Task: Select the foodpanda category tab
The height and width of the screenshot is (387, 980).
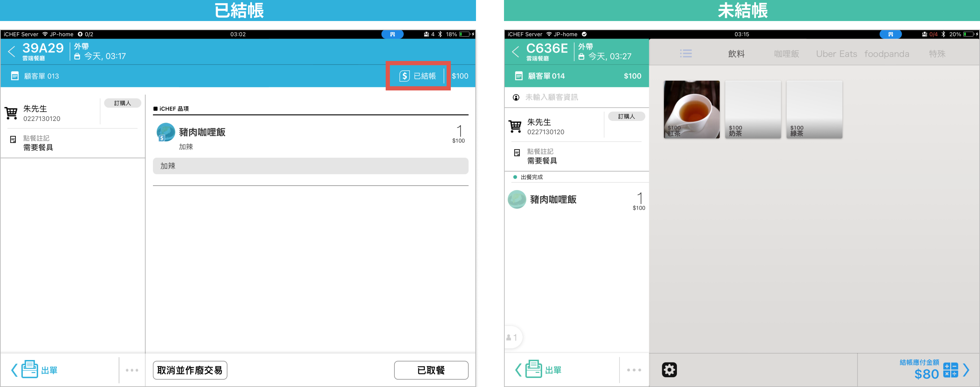Action: click(x=887, y=54)
